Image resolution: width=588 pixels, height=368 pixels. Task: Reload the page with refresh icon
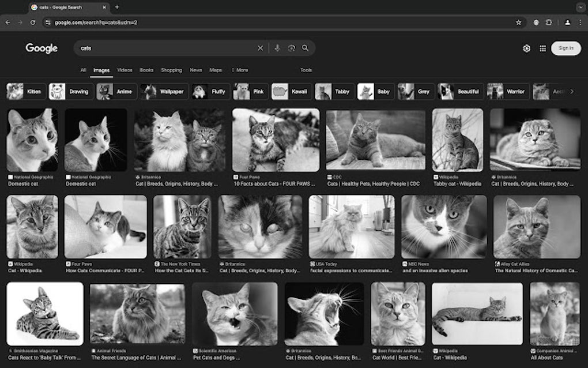pos(33,22)
